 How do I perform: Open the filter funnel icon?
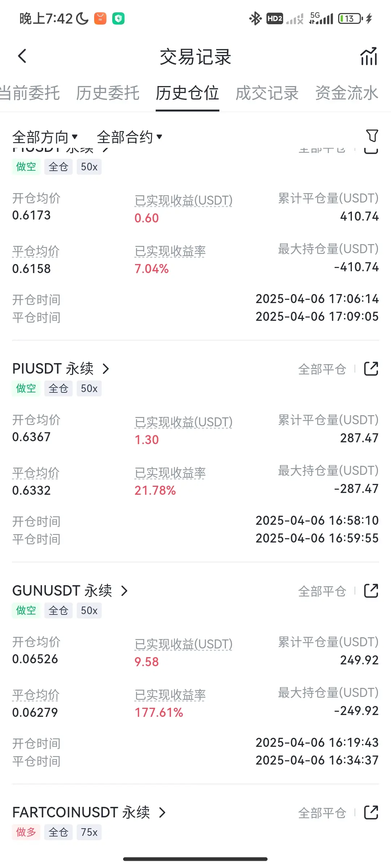click(x=372, y=136)
